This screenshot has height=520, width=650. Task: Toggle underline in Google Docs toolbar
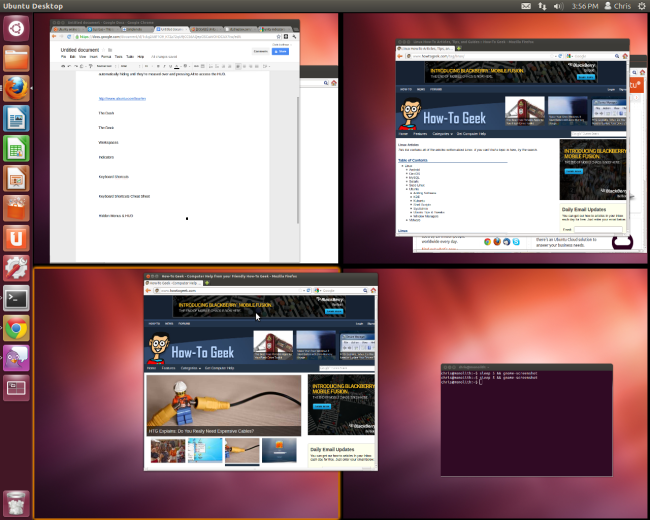click(170, 66)
